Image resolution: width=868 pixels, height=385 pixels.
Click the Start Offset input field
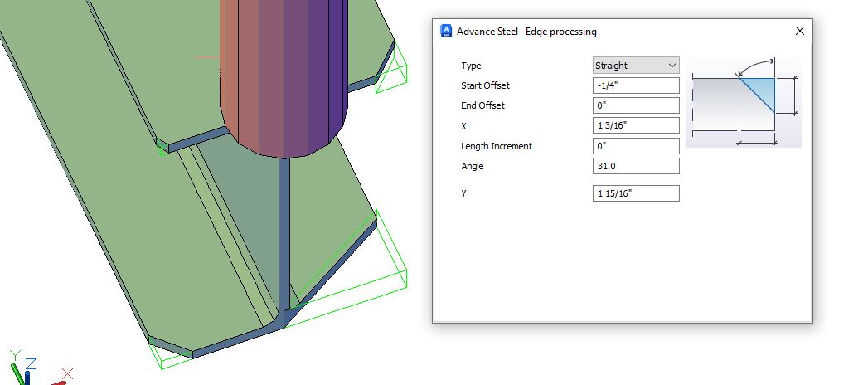click(x=636, y=85)
